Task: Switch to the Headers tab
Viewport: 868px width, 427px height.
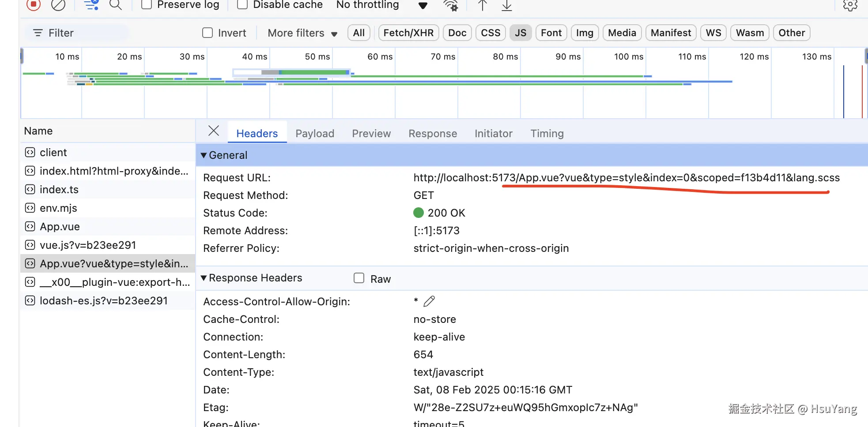Action: tap(257, 133)
